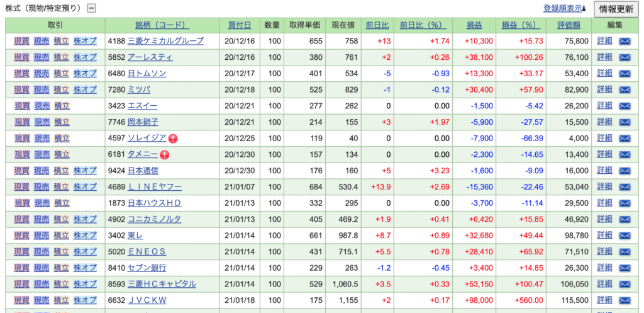Sort by the 前日比（%） column header
The height and width of the screenshot is (313, 644).
(423, 25)
